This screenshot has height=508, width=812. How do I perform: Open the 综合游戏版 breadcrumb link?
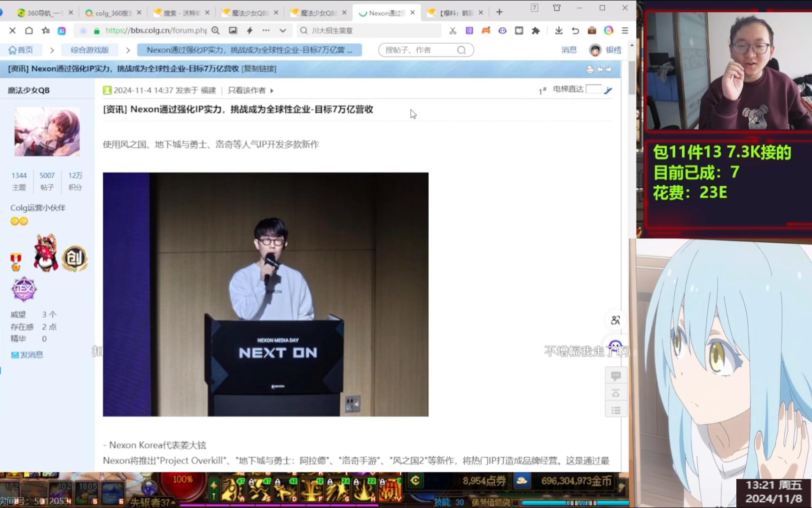[90, 50]
